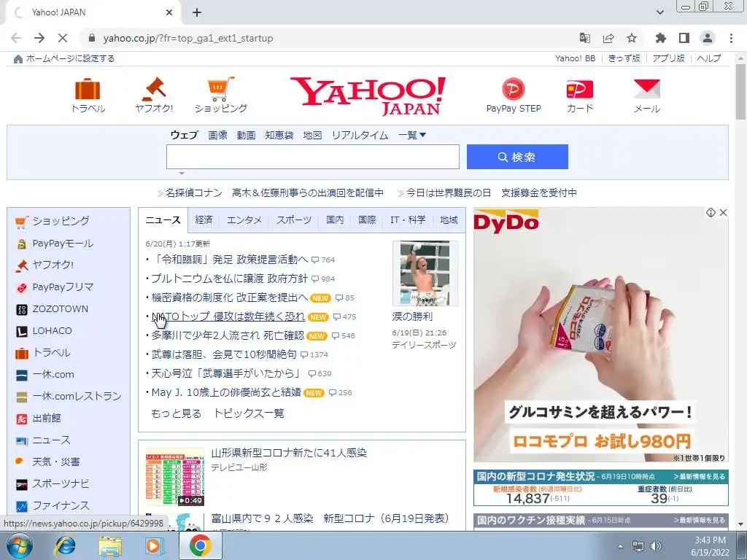Image resolution: width=747 pixels, height=560 pixels.
Task: Bookmark this page with the star icon
Action: [632, 38]
